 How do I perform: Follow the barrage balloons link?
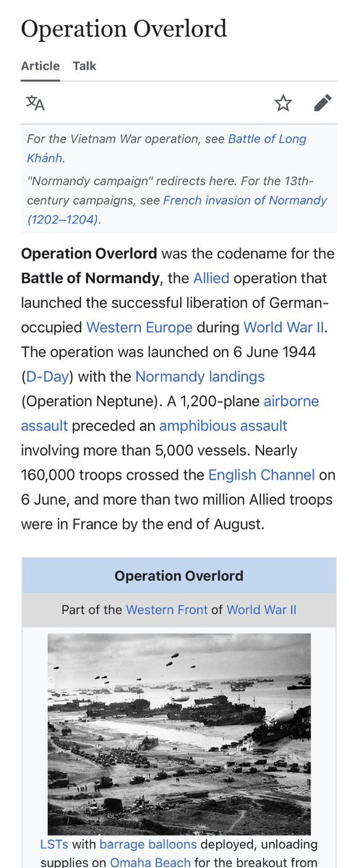click(x=148, y=845)
